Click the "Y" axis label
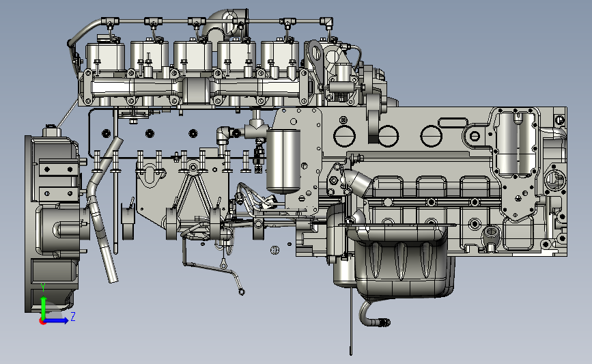592x364 pixels. click(x=43, y=288)
